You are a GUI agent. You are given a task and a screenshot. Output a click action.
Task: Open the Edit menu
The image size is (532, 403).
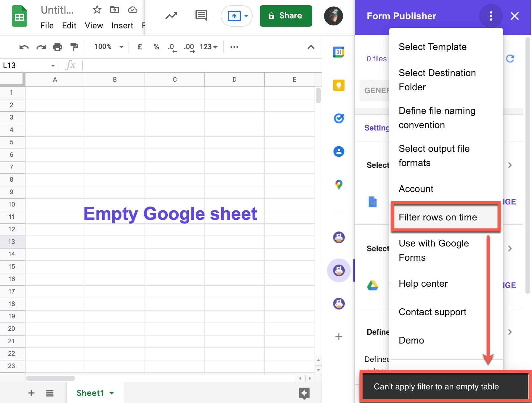[x=69, y=26]
